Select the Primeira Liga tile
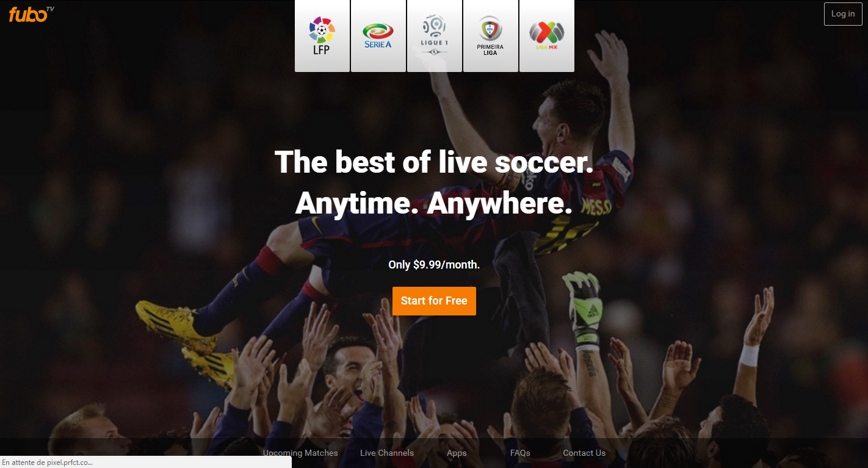The height and width of the screenshot is (468, 868). (x=491, y=36)
